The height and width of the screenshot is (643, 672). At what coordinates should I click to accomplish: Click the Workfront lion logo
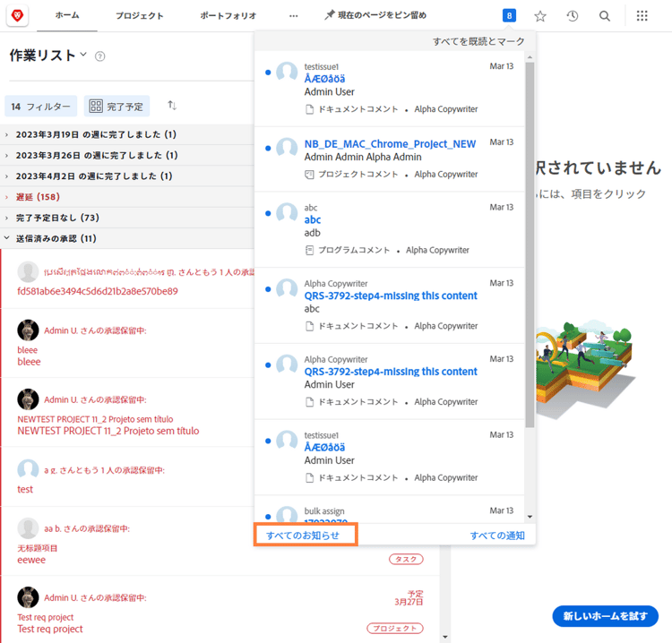(17, 16)
